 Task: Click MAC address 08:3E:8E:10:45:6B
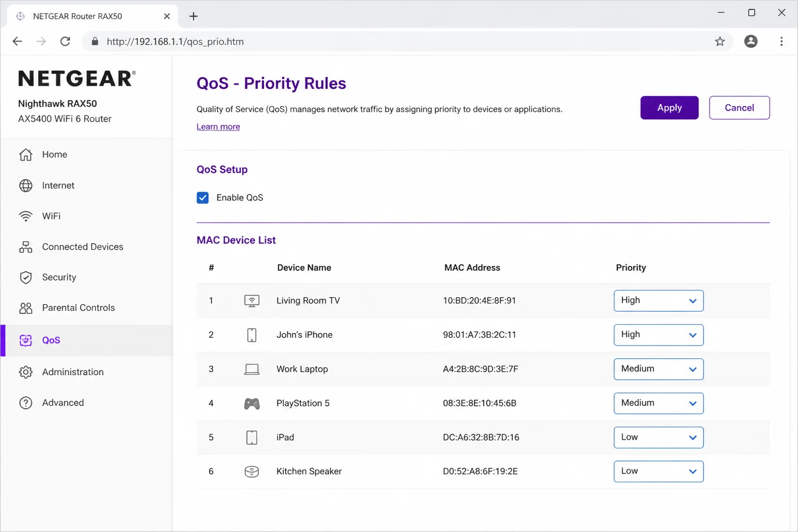[480, 404]
